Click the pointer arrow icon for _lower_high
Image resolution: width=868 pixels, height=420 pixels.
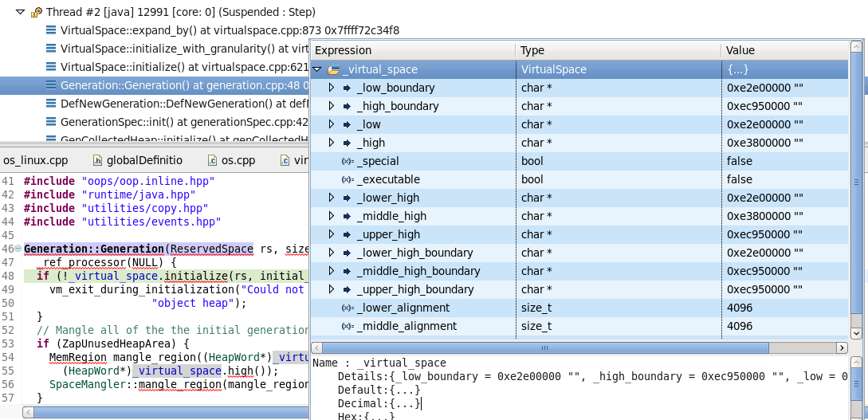347,198
